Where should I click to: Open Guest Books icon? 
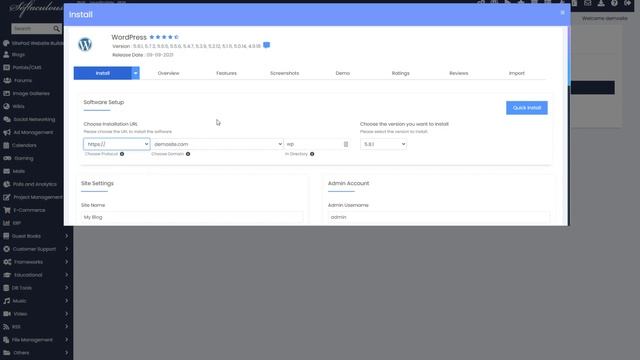[6, 236]
